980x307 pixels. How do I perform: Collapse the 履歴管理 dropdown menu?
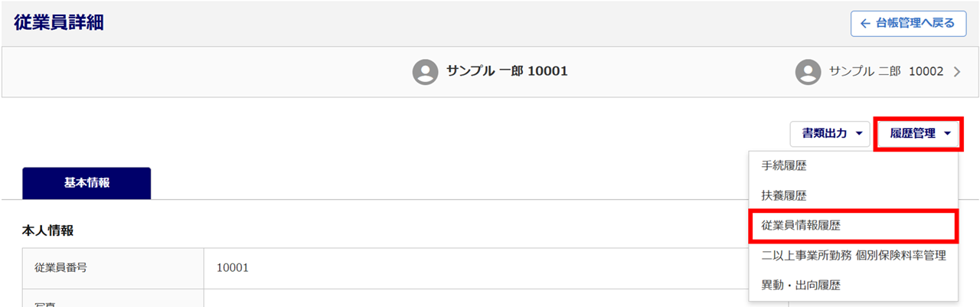(918, 133)
